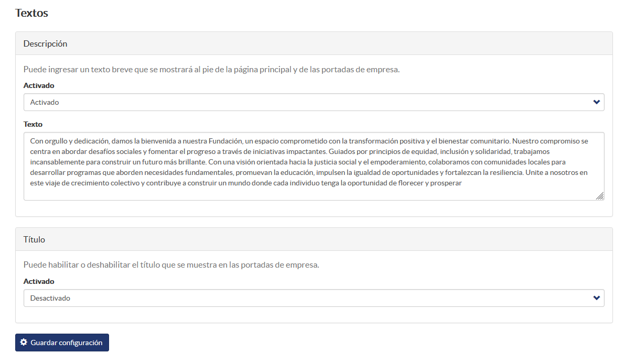Click the help text about habilitar o deshabilitar el título

[x=171, y=265]
